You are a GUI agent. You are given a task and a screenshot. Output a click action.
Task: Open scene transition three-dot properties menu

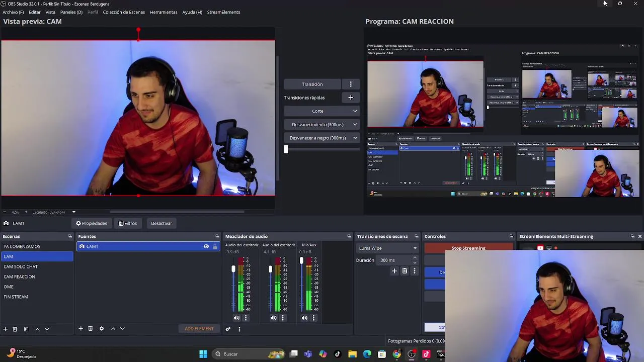[415, 271]
